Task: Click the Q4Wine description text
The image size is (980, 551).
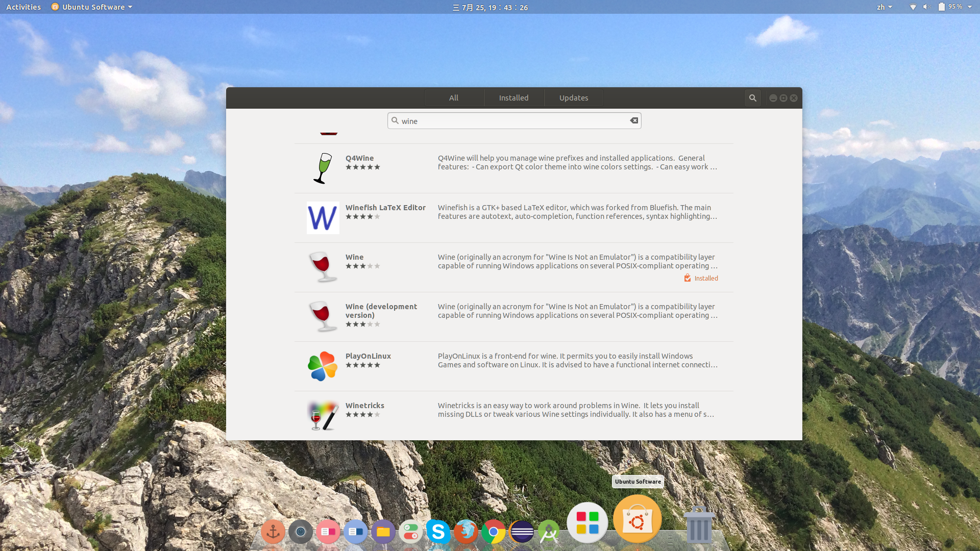Action: point(577,163)
